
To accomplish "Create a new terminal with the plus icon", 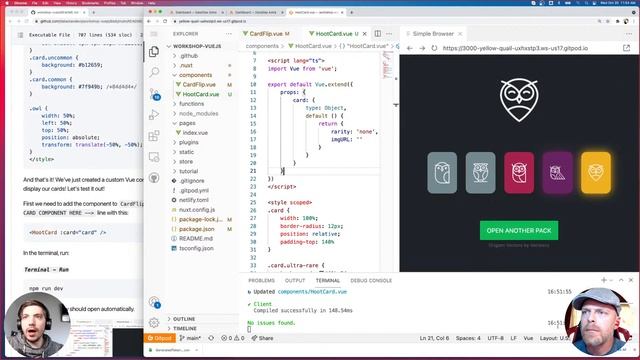I will click(604, 280).
